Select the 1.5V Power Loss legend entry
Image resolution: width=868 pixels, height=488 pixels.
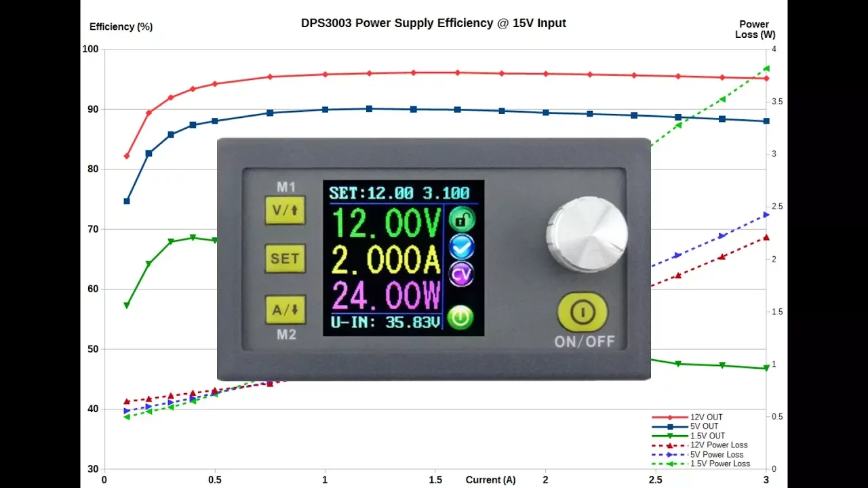click(701, 464)
